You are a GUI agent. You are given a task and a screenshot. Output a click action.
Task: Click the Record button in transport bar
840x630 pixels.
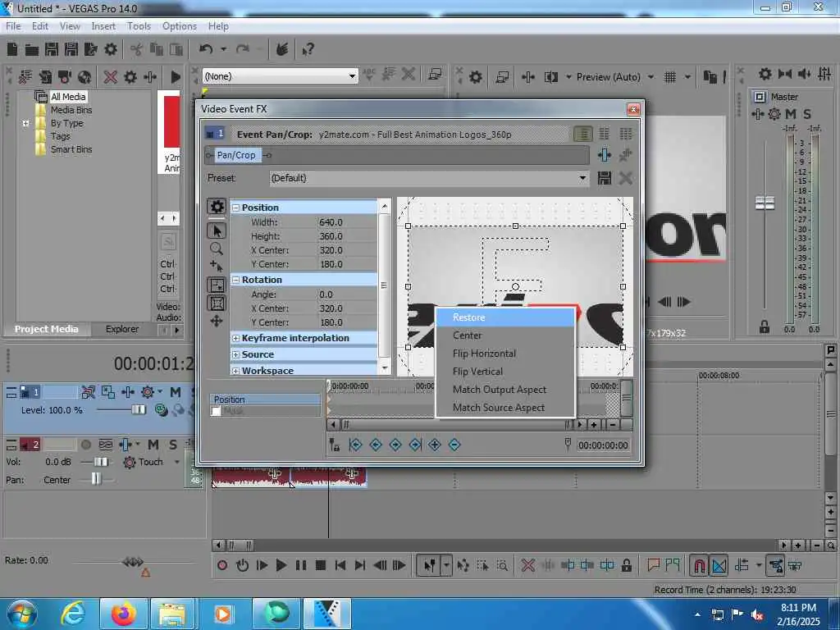tap(222, 565)
